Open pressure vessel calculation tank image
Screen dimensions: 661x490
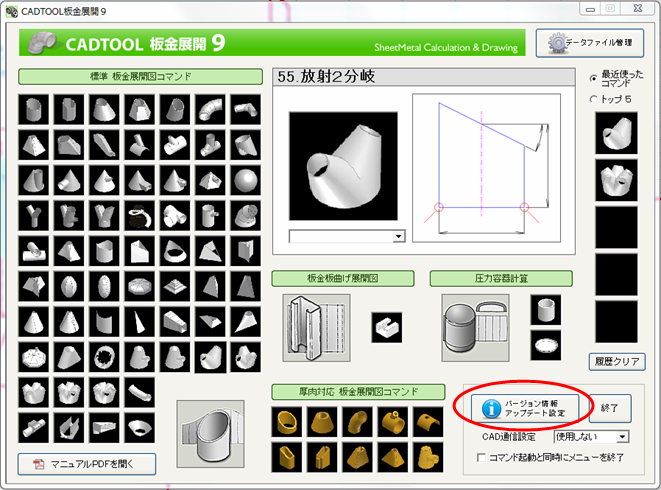[x=476, y=328]
